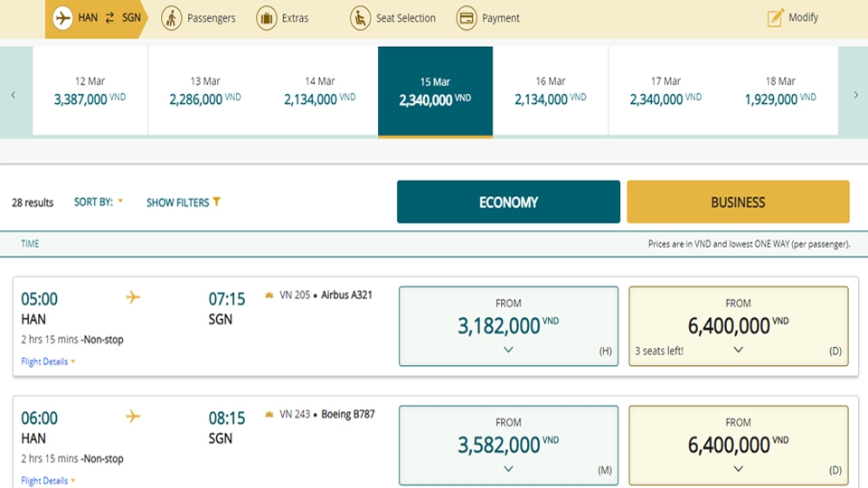
Task: Click the Extras luggage icon
Action: coord(266,18)
